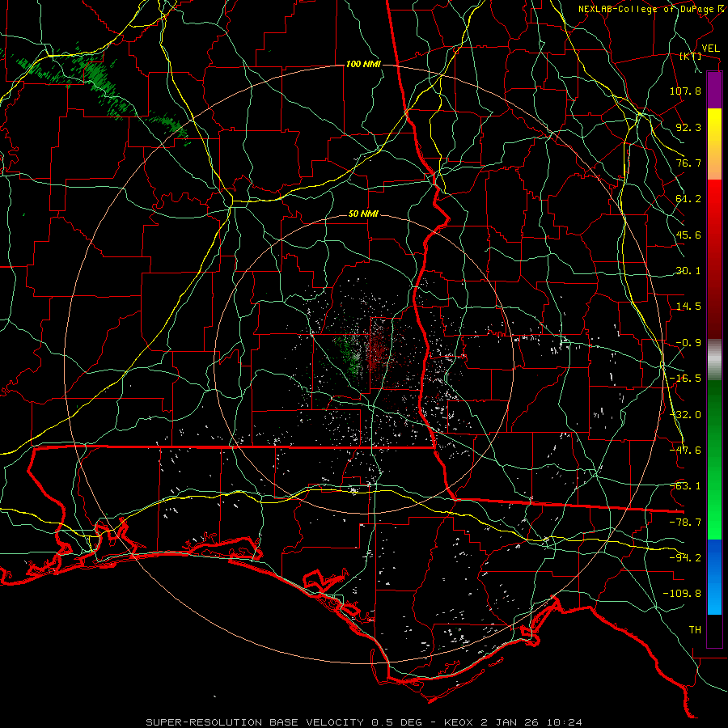Click the purple segment of the velocity color bar
The image size is (728, 728).
tap(714, 90)
